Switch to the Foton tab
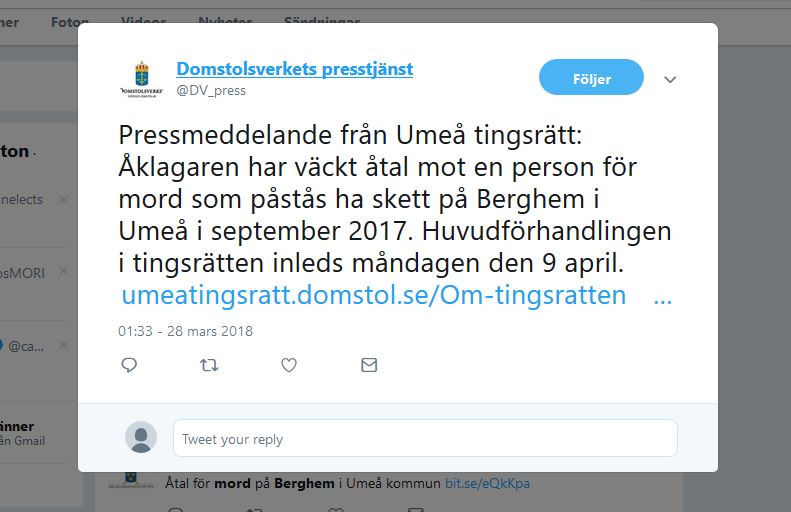This screenshot has height=512, width=791. 70,22
